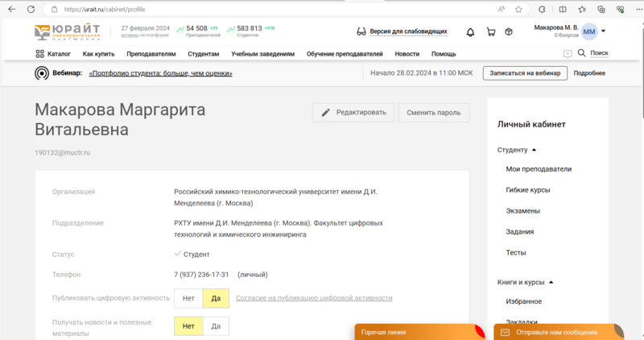Screen dimensions: 644x340
Task: Click the Горячая линия widget
Action: point(419,332)
